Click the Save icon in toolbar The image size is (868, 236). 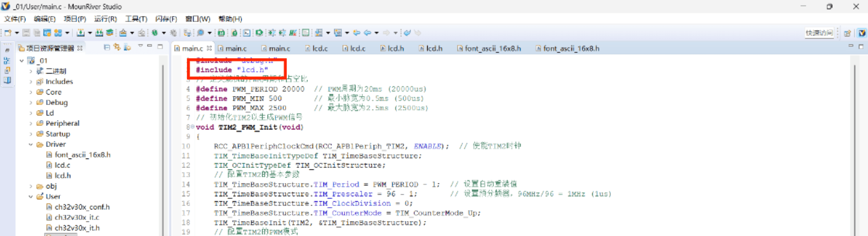tap(26, 33)
